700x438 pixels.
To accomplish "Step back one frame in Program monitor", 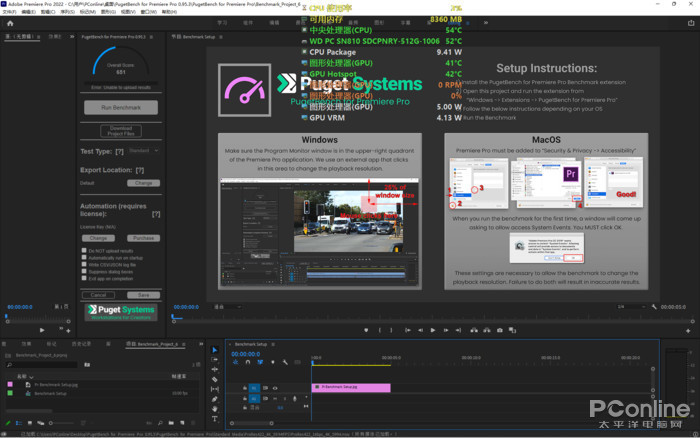I will coord(420,330).
